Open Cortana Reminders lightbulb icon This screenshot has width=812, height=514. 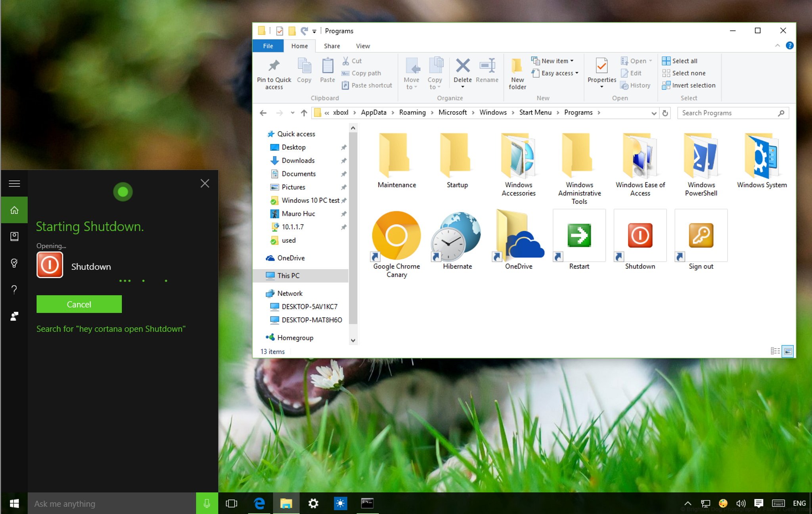(x=14, y=263)
